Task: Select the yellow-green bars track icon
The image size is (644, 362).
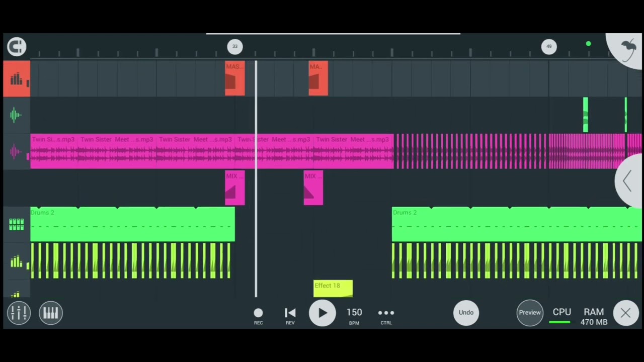Action: click(x=16, y=261)
